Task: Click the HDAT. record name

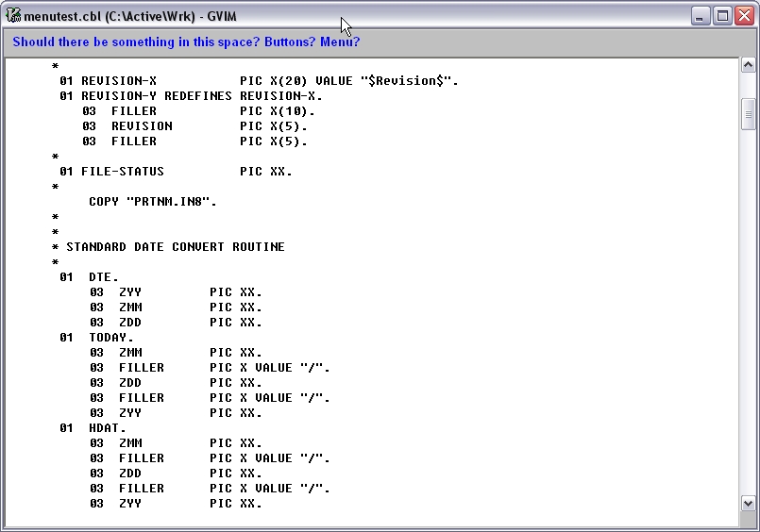Action: (108, 428)
